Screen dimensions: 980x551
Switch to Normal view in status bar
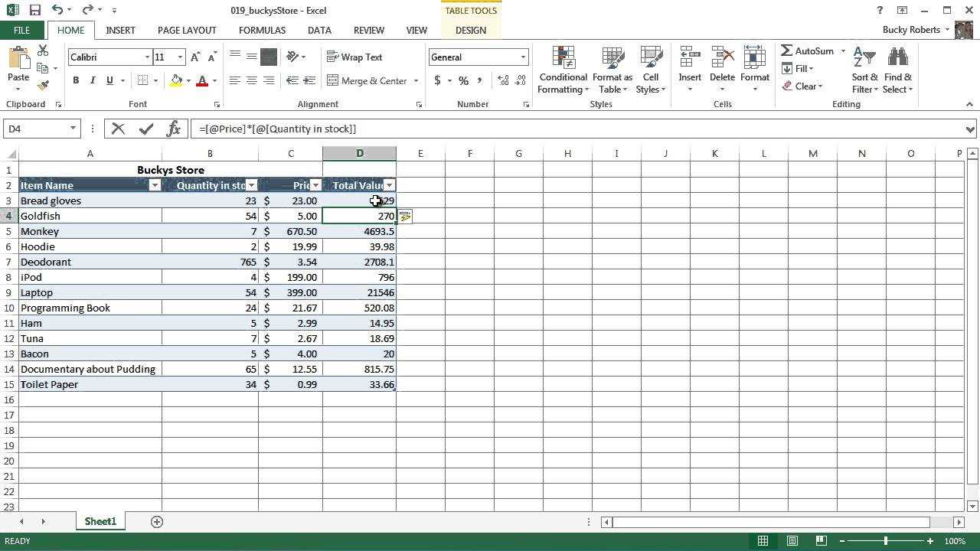click(763, 541)
